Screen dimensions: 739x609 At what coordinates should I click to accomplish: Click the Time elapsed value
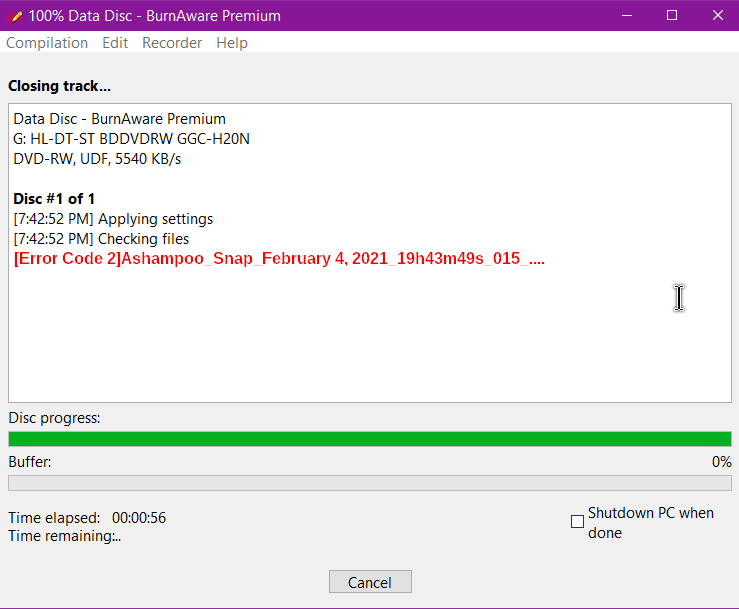pos(139,518)
